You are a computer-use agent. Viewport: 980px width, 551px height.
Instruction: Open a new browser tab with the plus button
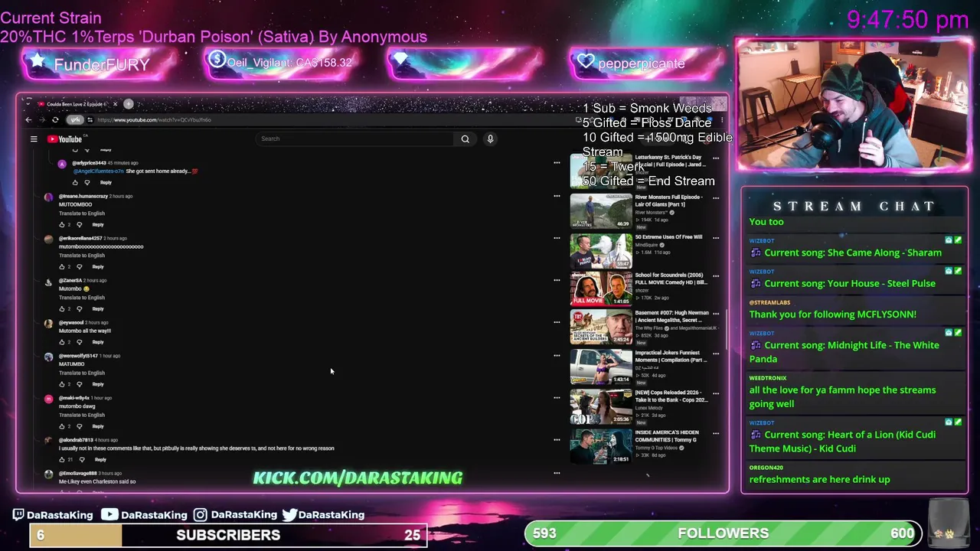point(129,104)
